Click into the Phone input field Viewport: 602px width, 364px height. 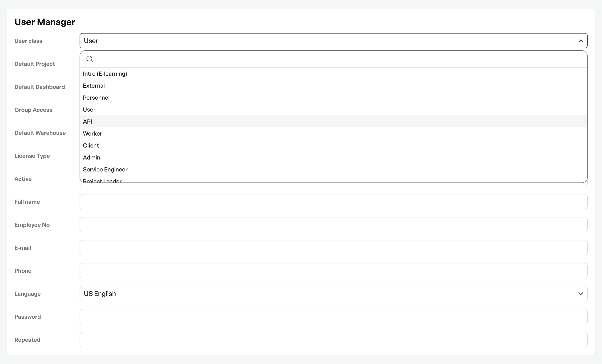click(x=334, y=271)
